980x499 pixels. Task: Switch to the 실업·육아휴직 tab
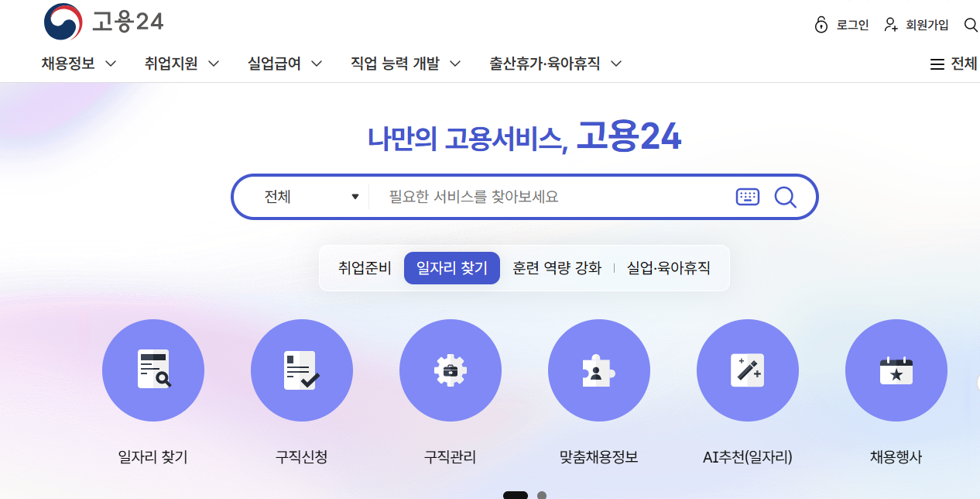click(669, 268)
